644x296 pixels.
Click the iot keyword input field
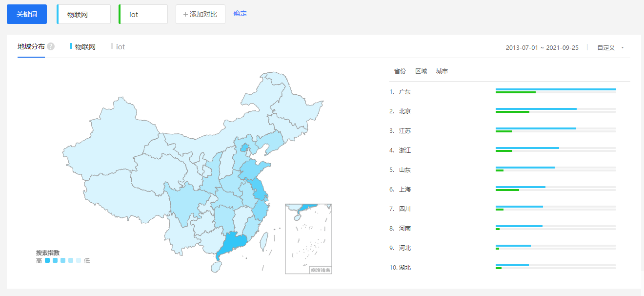tap(143, 15)
